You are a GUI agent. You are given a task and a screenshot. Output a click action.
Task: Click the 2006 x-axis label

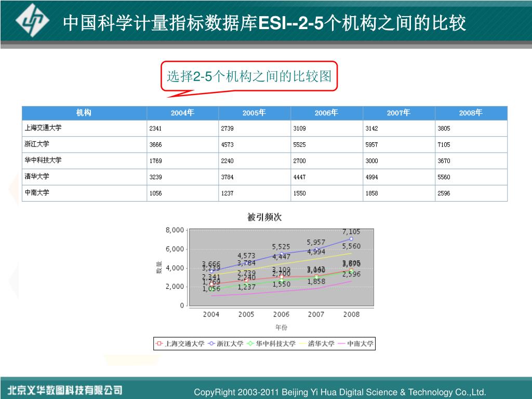tap(281, 314)
